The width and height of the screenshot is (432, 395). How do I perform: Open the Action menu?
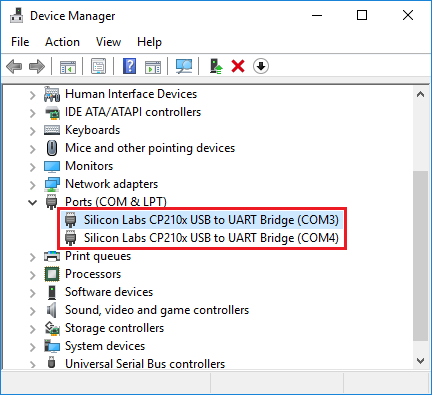(62, 42)
